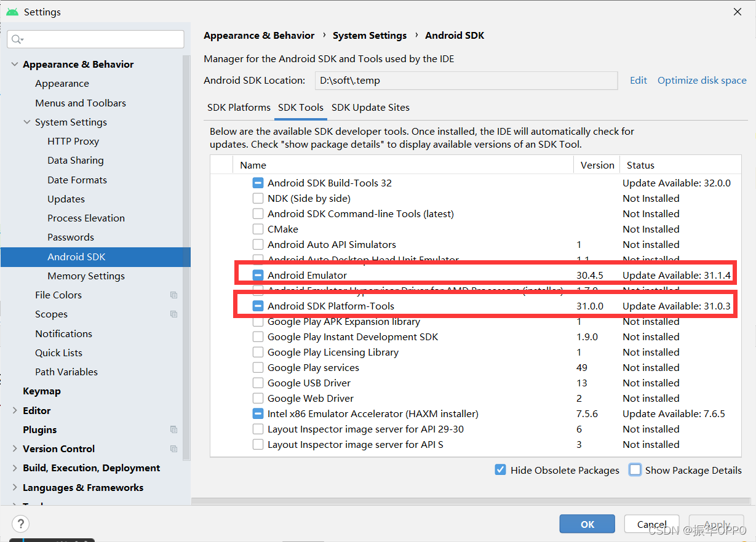
Task: Check Layout Inspector for API 29-30
Action: [x=258, y=429]
